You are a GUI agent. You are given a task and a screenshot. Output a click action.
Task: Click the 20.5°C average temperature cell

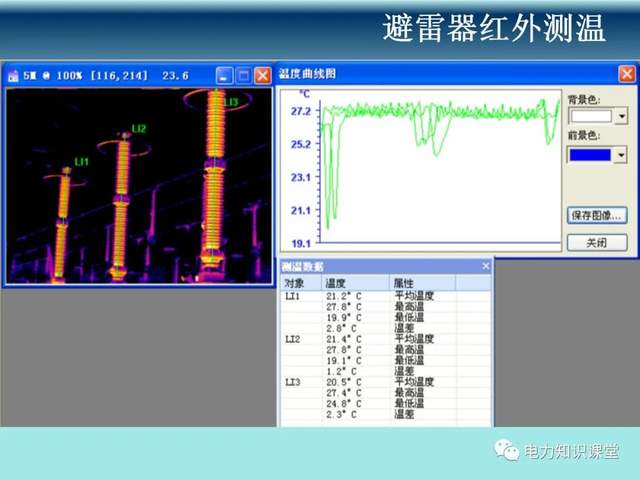(344, 382)
